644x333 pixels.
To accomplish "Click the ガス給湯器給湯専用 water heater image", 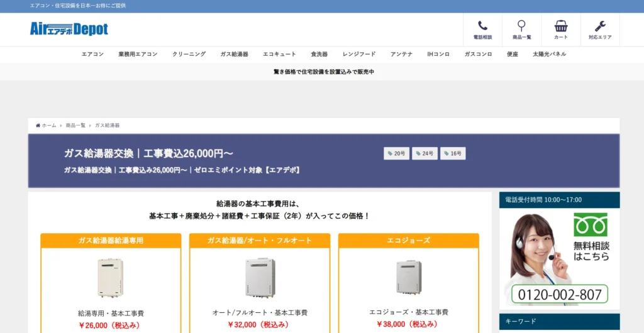I will click(x=111, y=278).
